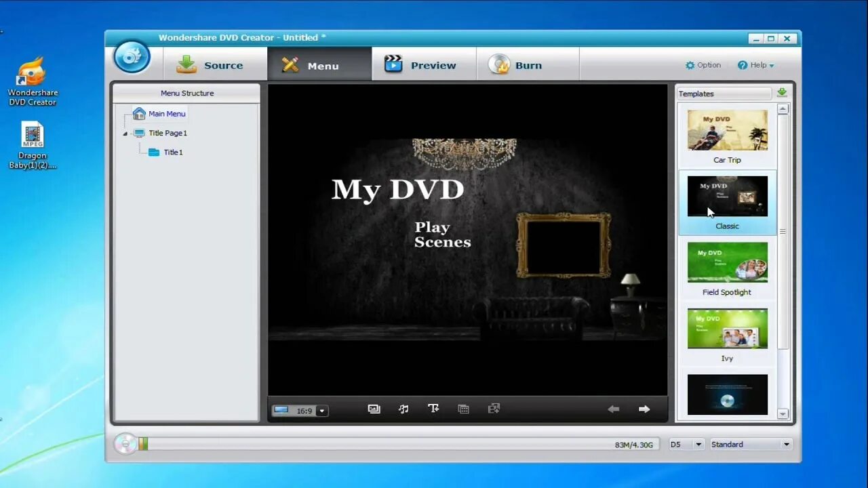This screenshot has width=868, height=488.
Task: Select the My DVD title text in preview
Action: click(x=398, y=190)
